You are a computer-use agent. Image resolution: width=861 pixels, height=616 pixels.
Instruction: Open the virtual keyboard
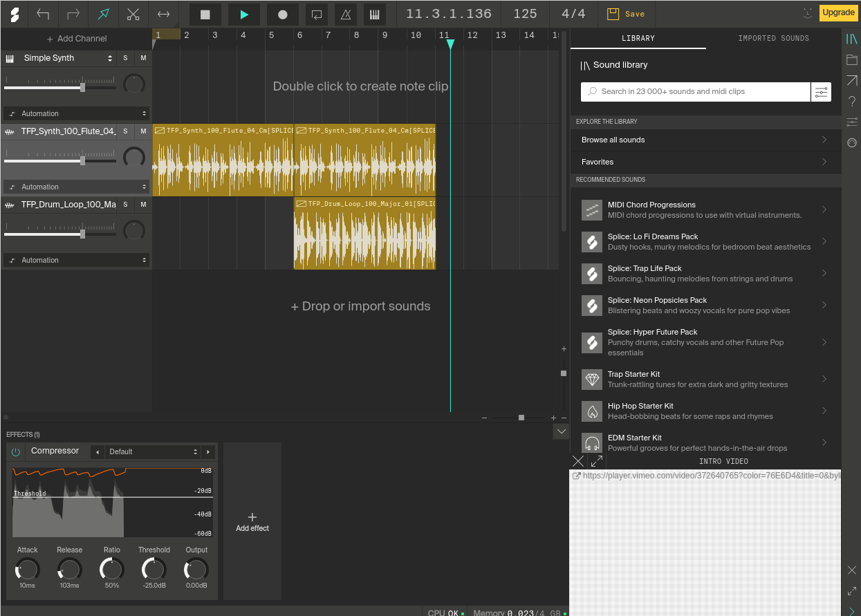coord(374,14)
